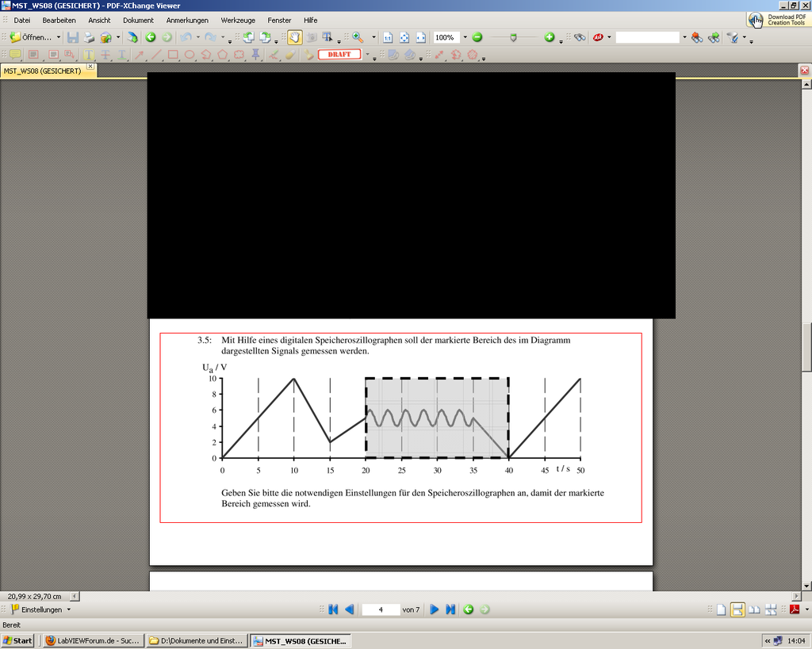Click the Print icon
Screen dimensions: 812x649
tap(90, 37)
